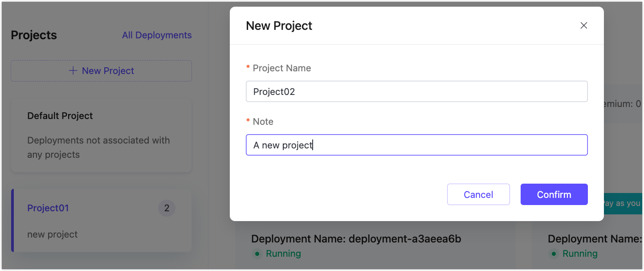Select the Default Project card
Image resolution: width=644 pixels, height=271 pixels.
click(x=101, y=135)
